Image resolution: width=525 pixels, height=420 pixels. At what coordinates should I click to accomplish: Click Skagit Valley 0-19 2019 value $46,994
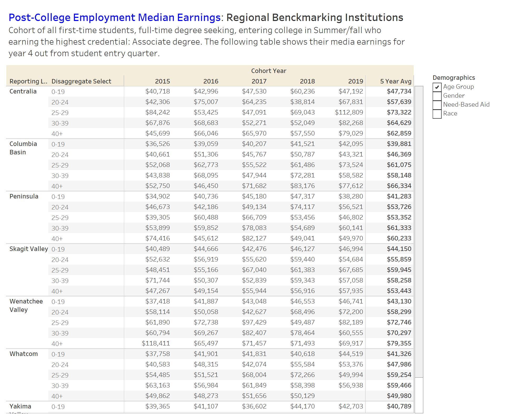pos(351,249)
